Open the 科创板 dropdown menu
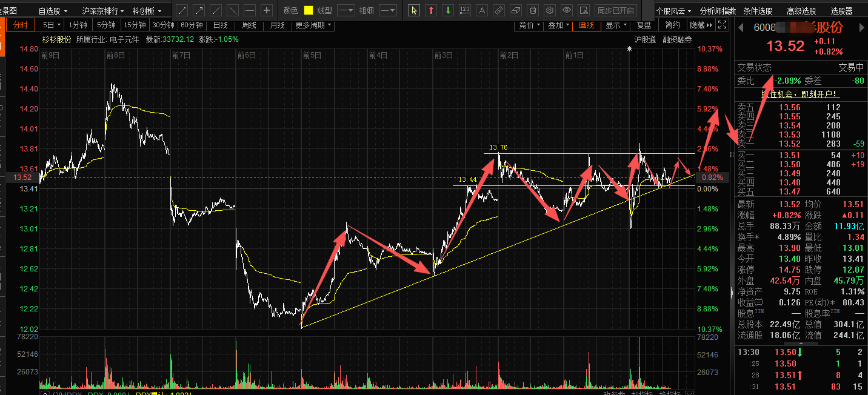Viewport: 868px width, 395px height. pyautogui.click(x=146, y=11)
